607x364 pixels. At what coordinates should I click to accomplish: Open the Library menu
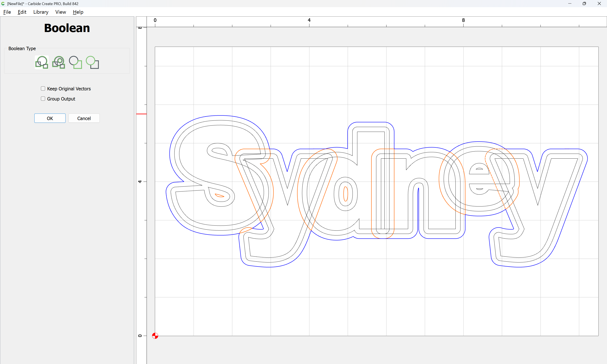[x=41, y=12]
